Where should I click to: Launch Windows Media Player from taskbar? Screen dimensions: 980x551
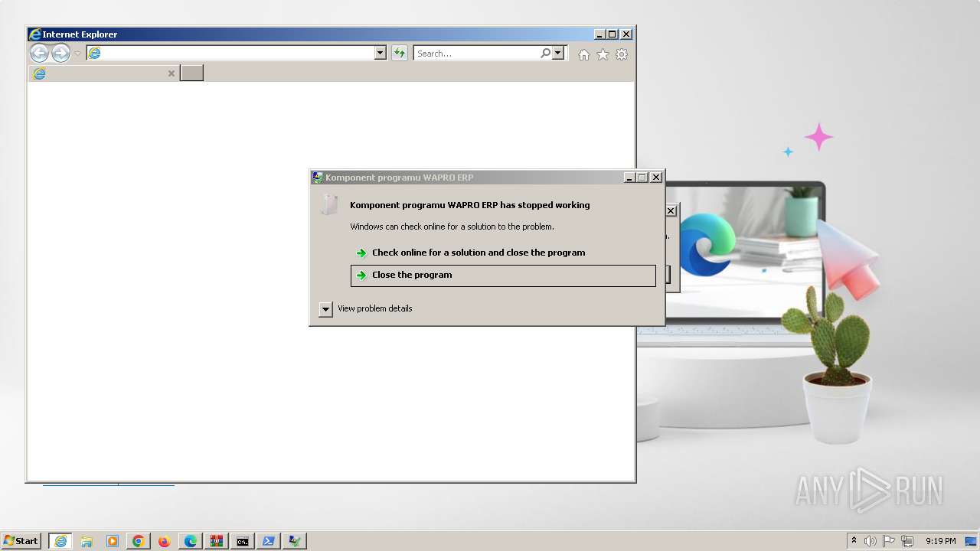(x=113, y=541)
